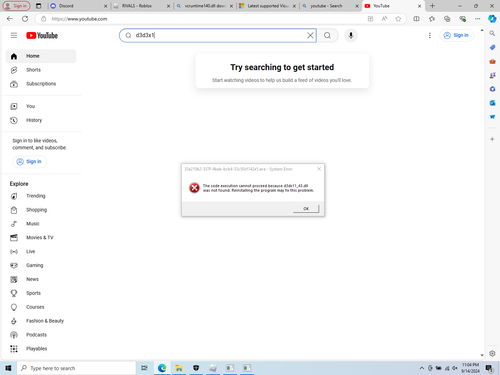Screen dimensions: 500x375
Task: Open Sports category
Action: 41,293
